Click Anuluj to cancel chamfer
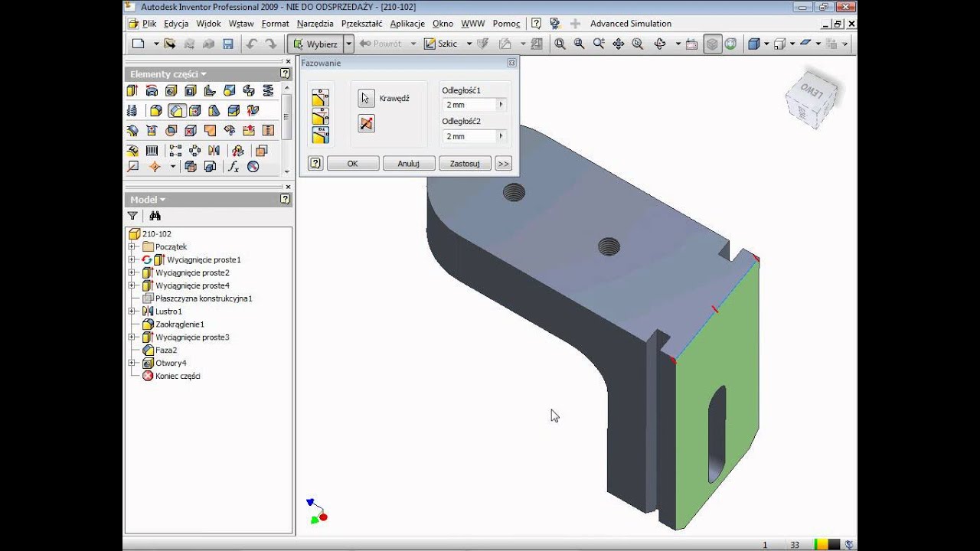 point(409,163)
